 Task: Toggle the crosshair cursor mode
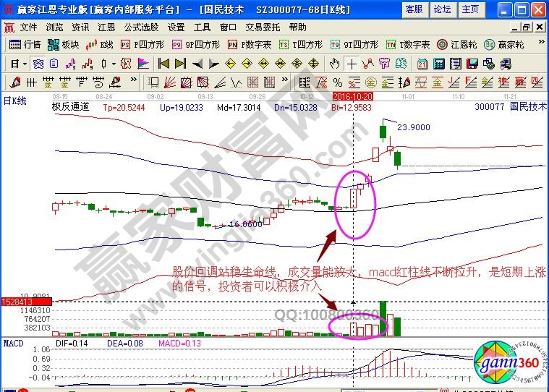click(352, 64)
